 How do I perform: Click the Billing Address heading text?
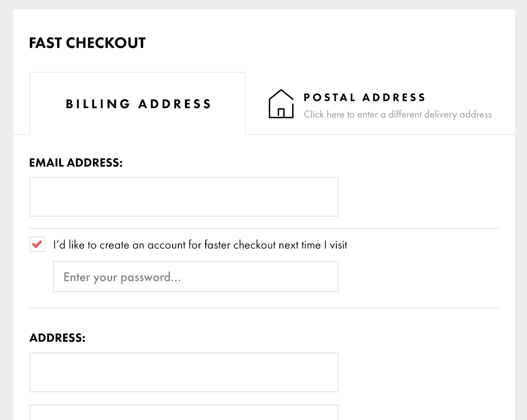pyautogui.click(x=138, y=104)
